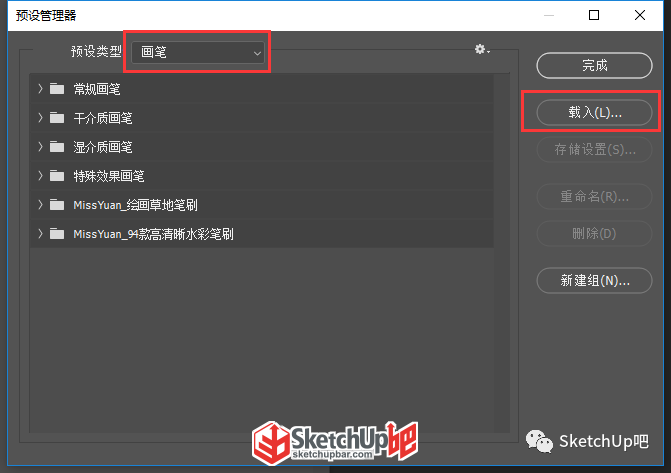The height and width of the screenshot is (473, 671).
Task: Expand the 湿介质画笔 group chevron
Action: pos(40,147)
